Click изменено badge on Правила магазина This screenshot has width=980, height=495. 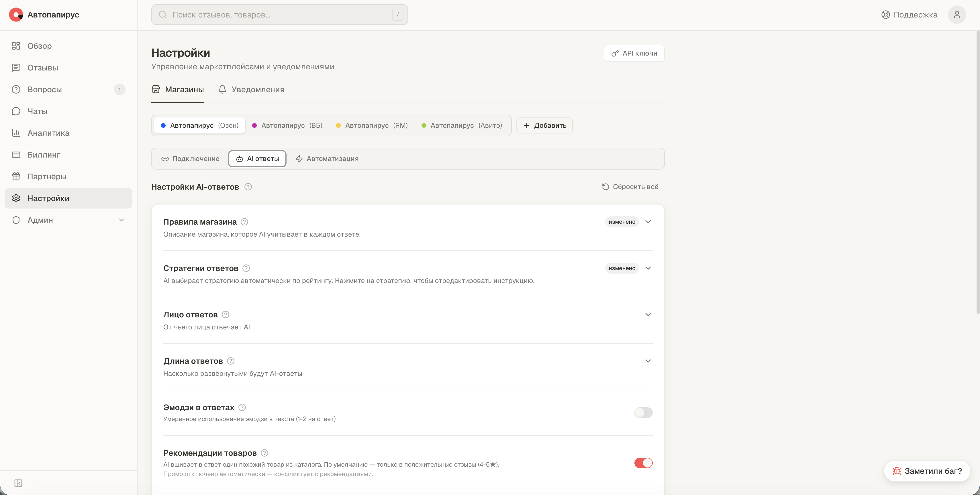pos(622,222)
